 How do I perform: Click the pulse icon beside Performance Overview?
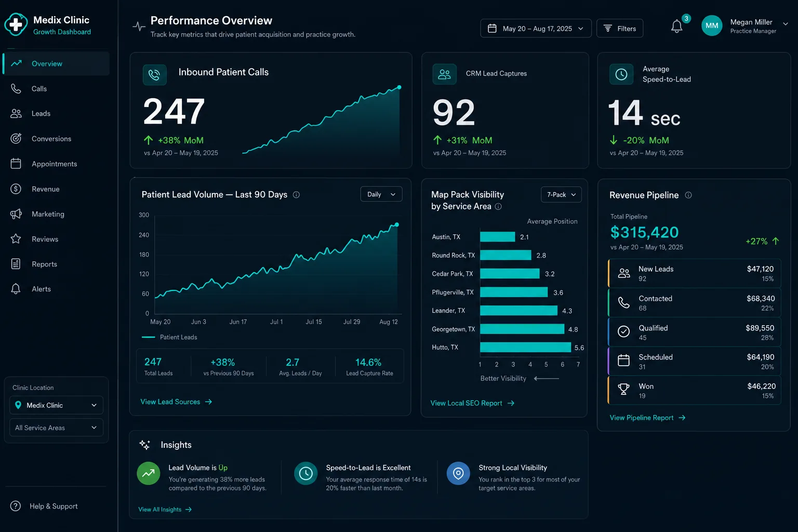tap(139, 26)
